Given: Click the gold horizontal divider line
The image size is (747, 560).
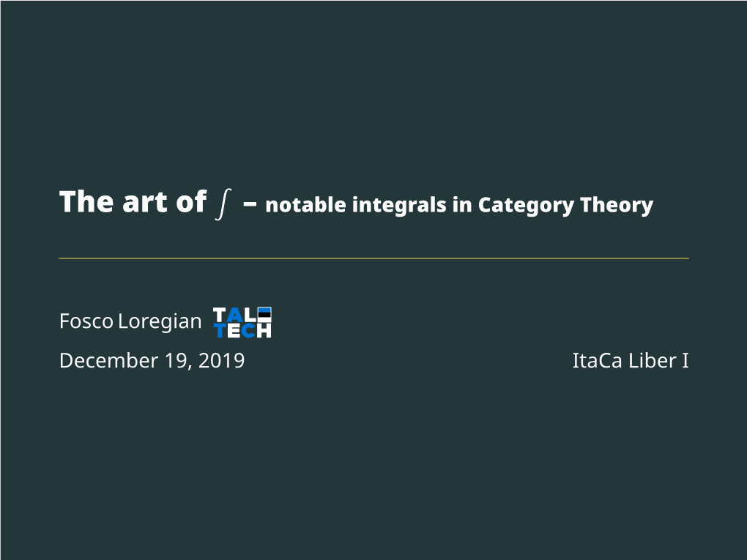Looking at the screenshot, I should coord(373,258).
